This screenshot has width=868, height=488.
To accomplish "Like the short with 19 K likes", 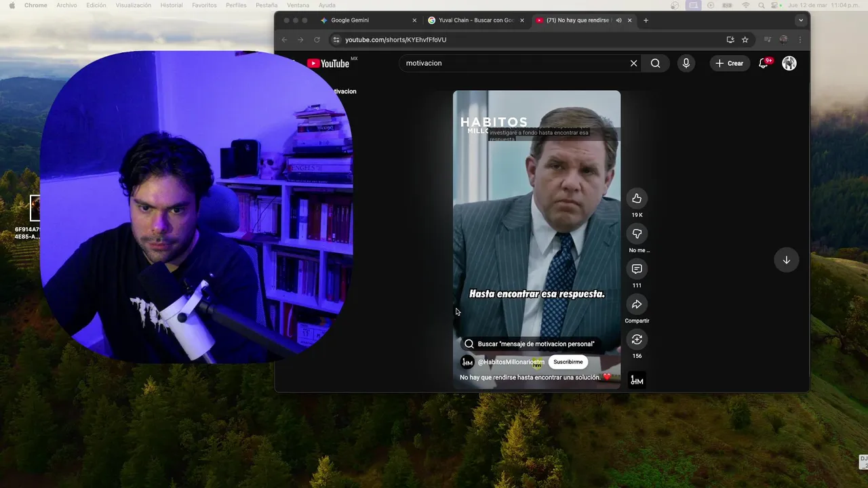I will [x=637, y=199].
